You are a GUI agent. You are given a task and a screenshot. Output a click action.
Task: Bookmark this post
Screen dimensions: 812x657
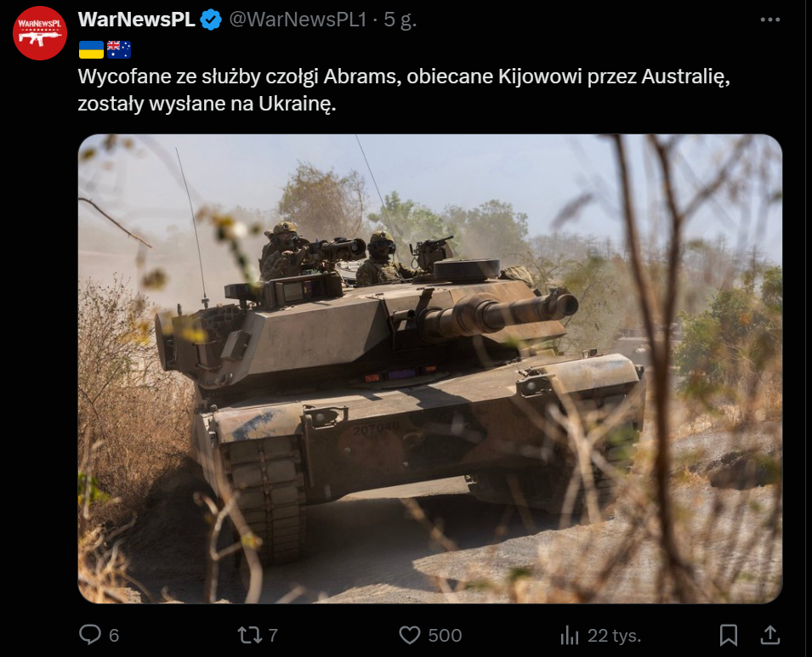[x=729, y=635]
